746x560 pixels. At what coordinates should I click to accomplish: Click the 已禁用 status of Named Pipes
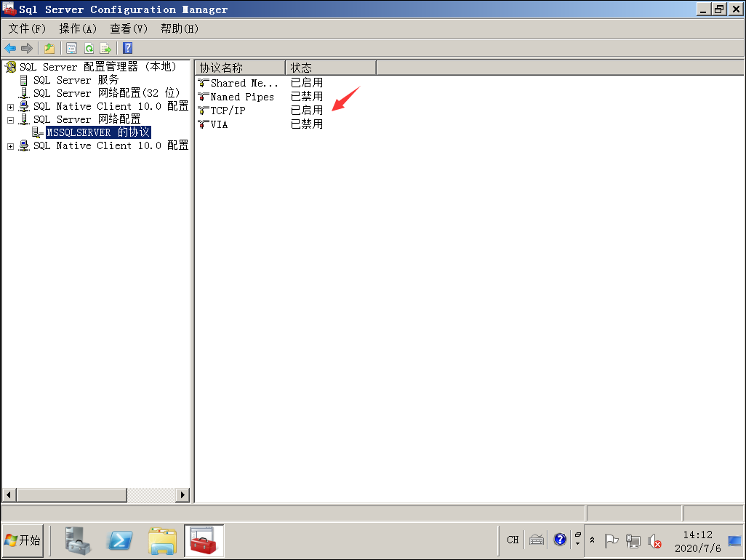(x=307, y=97)
